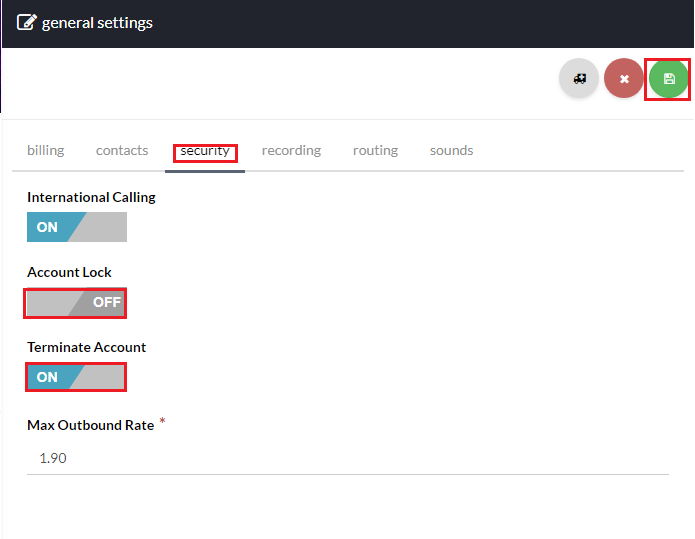The height and width of the screenshot is (539, 695).
Task: Click the red cancel X button
Action: point(624,78)
